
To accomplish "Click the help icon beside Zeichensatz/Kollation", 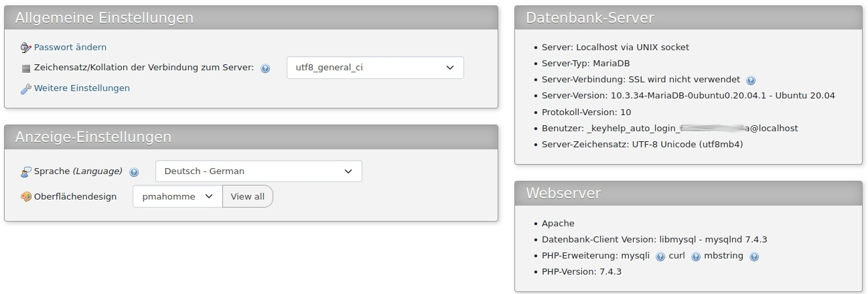I will tap(265, 68).
